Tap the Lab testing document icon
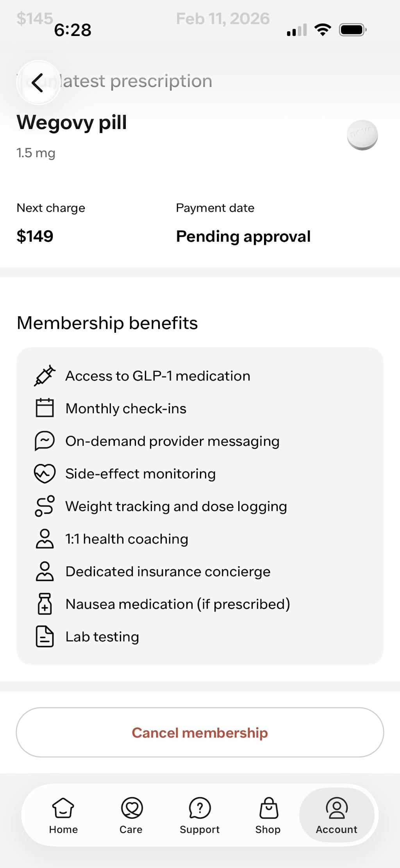Viewport: 400px width, 868px height. pyautogui.click(x=45, y=637)
